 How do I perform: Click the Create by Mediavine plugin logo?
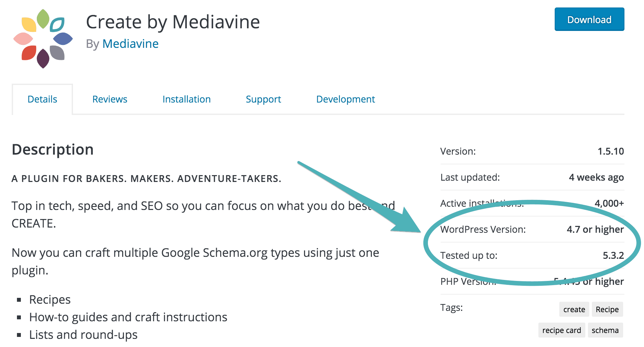pyautogui.click(x=43, y=38)
